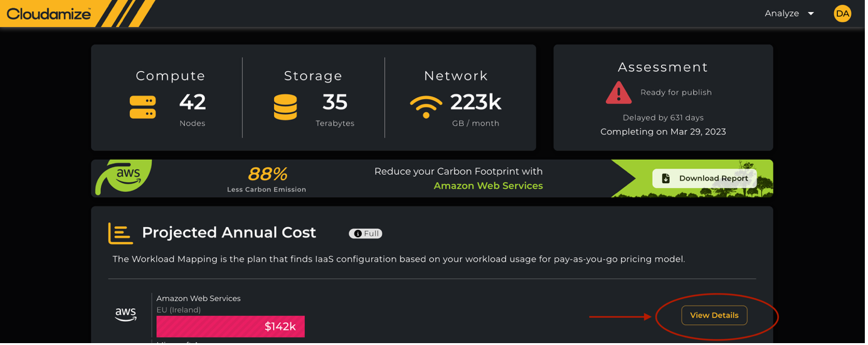The image size is (868, 345).
Task: Click the Download Report button
Action: click(704, 178)
